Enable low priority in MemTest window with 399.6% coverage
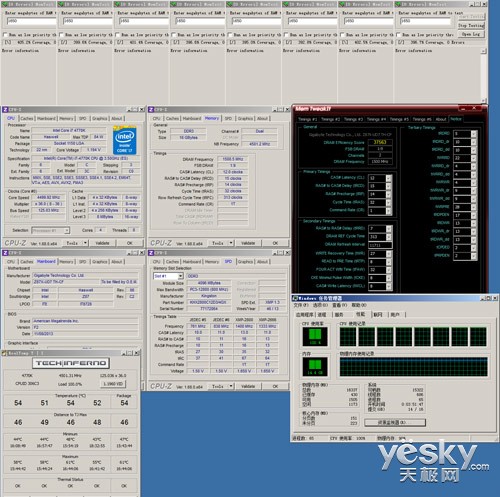The height and width of the screenshot is (497, 500). tap(61, 34)
